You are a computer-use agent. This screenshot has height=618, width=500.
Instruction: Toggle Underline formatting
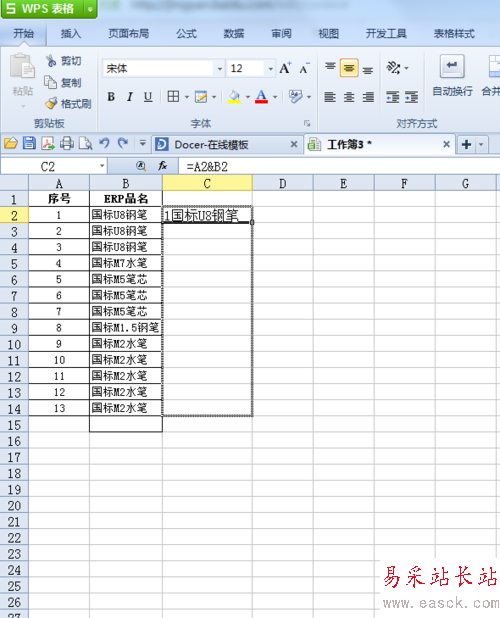point(148,97)
